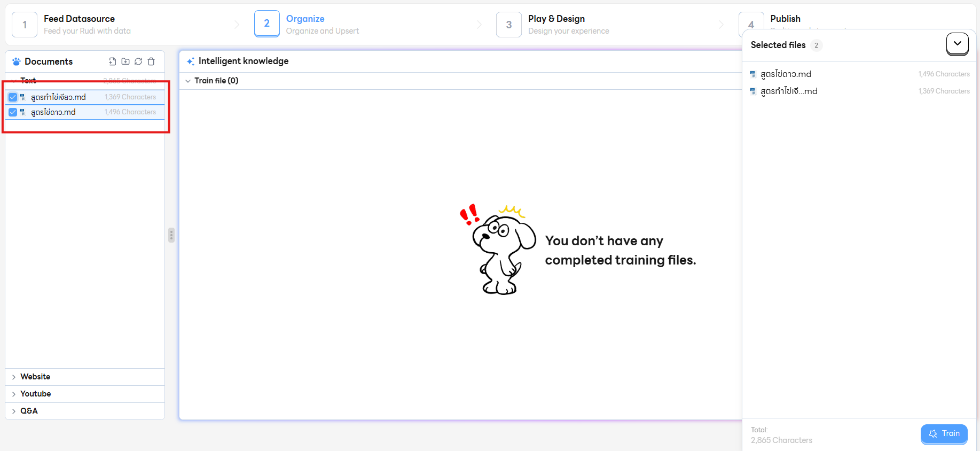Click file icon beside สูตรทำไข่เจียว.md in Documents
This screenshot has height=451, width=980.
coord(22,97)
